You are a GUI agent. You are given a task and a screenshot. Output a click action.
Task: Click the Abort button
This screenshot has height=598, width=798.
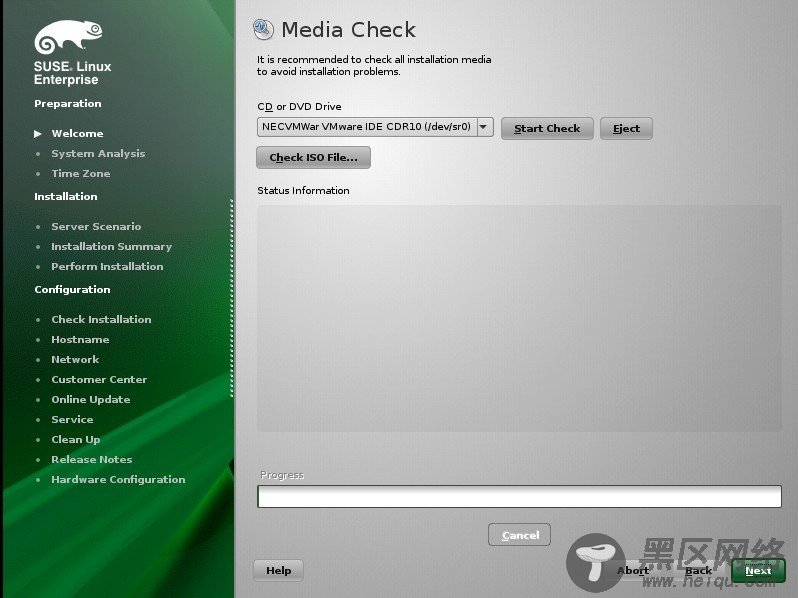point(633,571)
